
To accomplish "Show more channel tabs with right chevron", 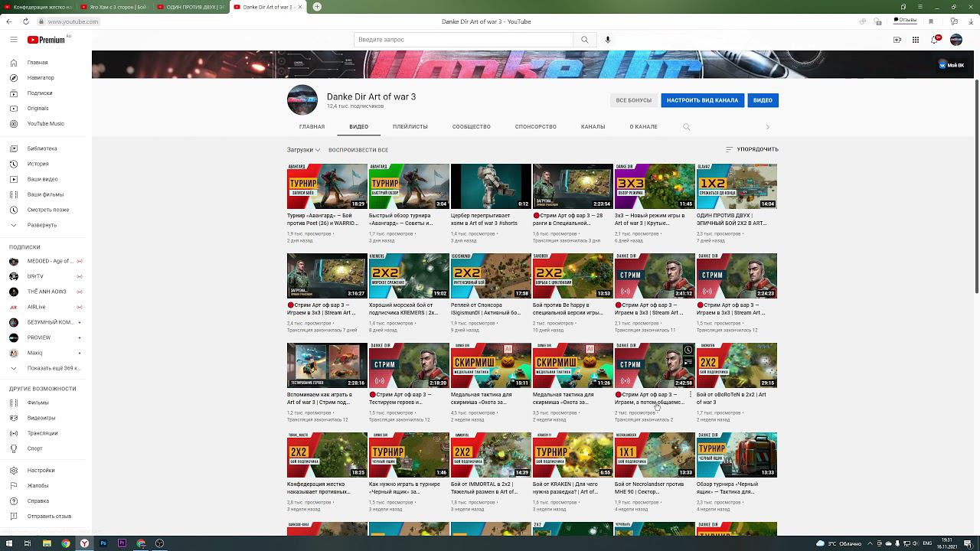I will pyautogui.click(x=768, y=127).
